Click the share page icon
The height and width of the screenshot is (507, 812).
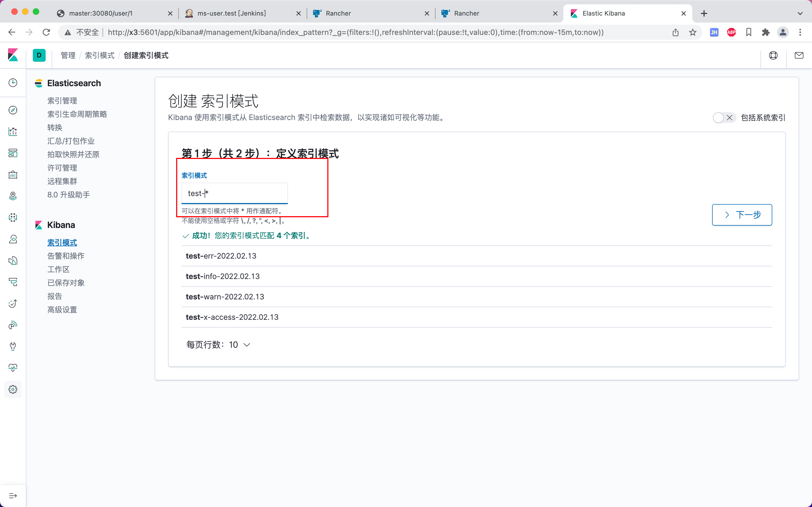point(676,32)
